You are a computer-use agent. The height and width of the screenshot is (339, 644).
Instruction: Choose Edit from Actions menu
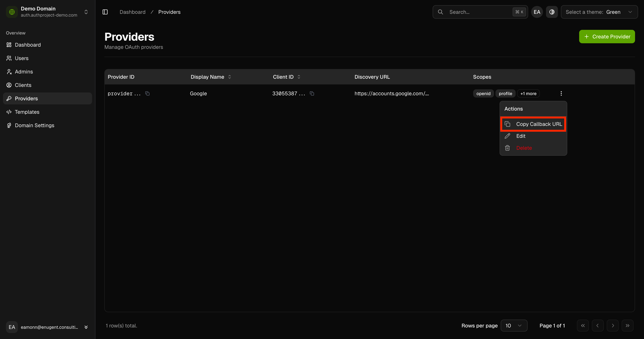(x=533, y=136)
